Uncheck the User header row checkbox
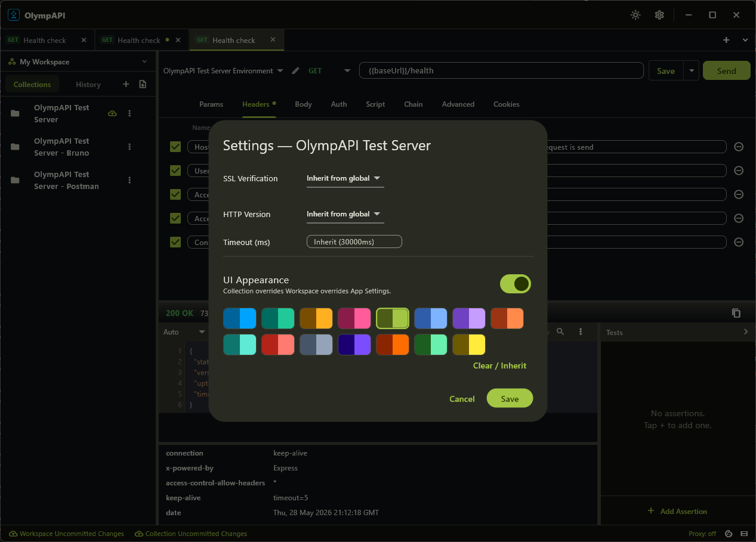Image resolution: width=756 pixels, height=542 pixels. pyautogui.click(x=175, y=171)
